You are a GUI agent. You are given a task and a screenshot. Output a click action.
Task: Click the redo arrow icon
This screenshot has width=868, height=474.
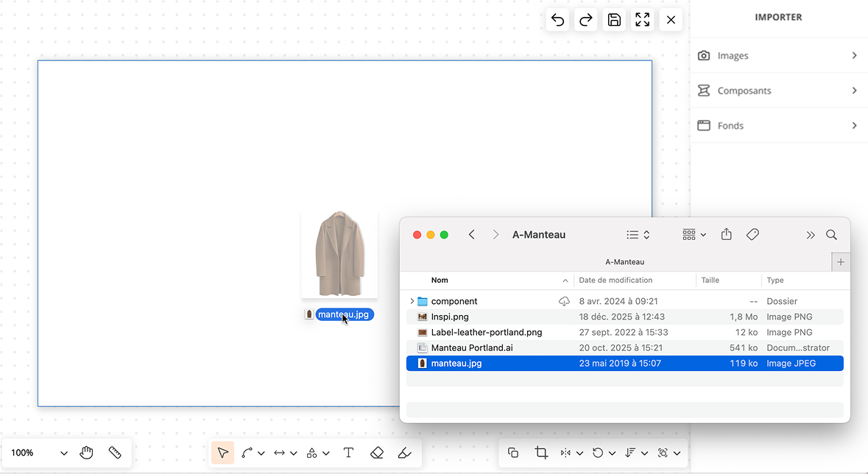pyautogui.click(x=586, y=20)
